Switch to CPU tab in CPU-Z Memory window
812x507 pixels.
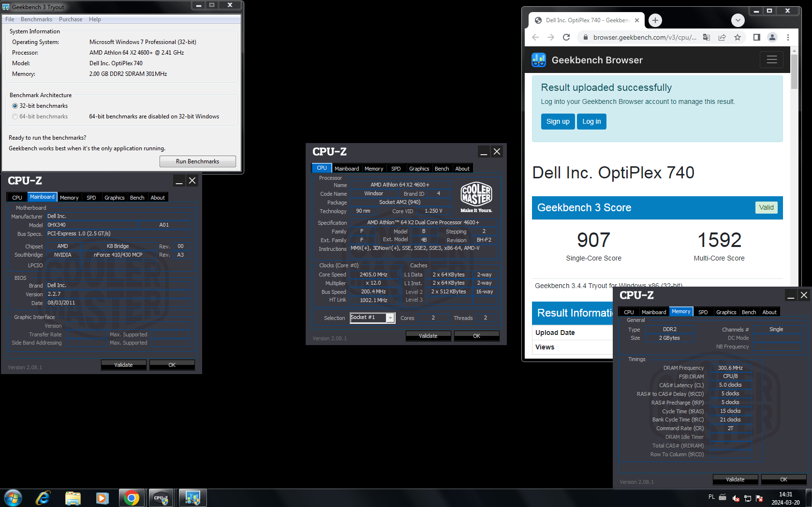click(x=629, y=312)
